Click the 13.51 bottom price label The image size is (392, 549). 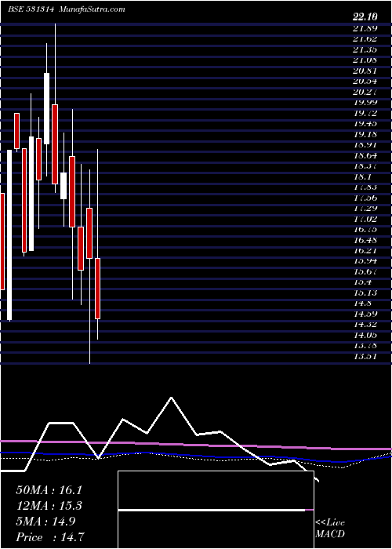coord(365,356)
